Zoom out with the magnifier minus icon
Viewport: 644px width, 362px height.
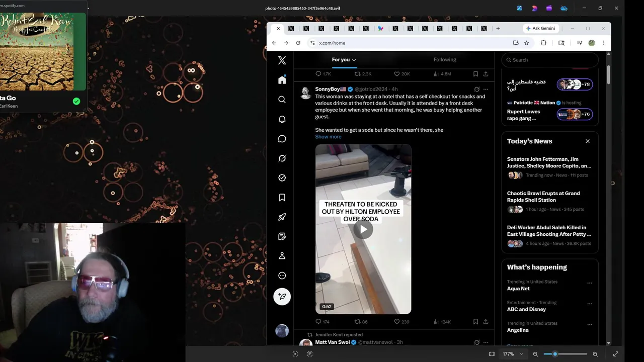[x=535, y=354]
